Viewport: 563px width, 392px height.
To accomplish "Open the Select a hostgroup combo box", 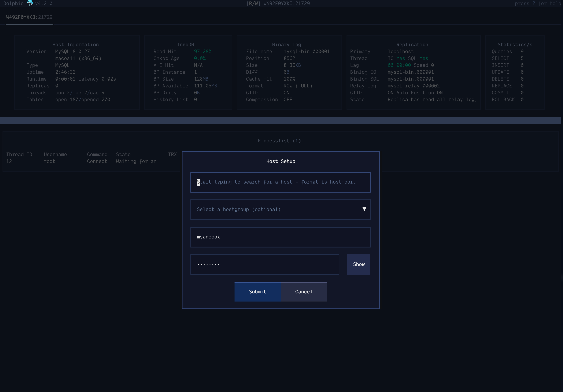I will tap(275, 210).
